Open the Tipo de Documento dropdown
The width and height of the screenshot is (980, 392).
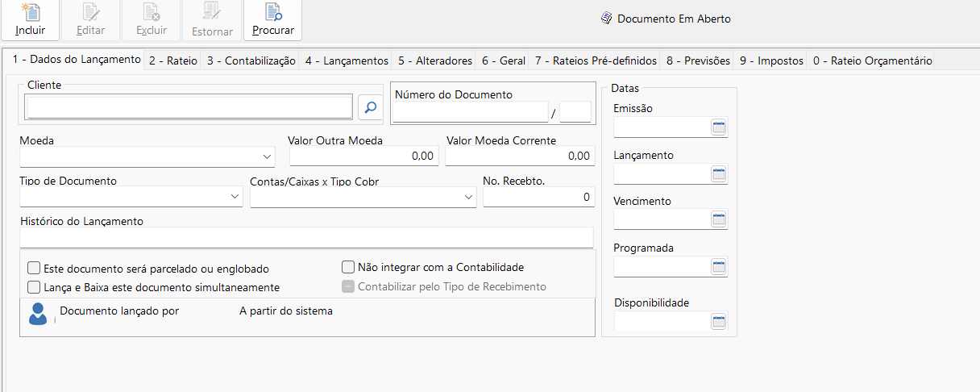tap(235, 197)
